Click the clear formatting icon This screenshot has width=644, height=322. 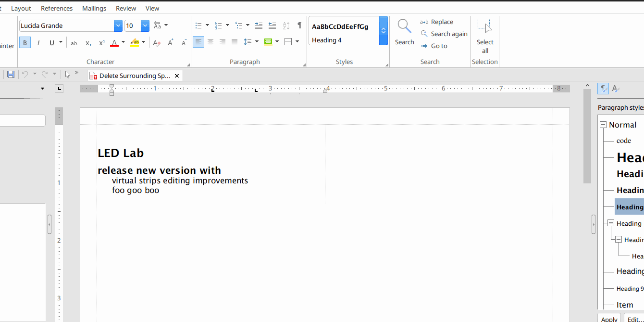click(x=157, y=43)
